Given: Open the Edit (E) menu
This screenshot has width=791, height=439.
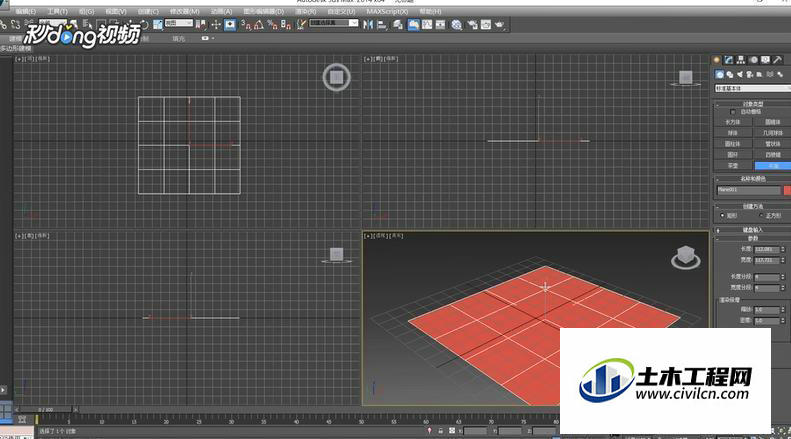Looking at the screenshot, I should click(25, 11).
